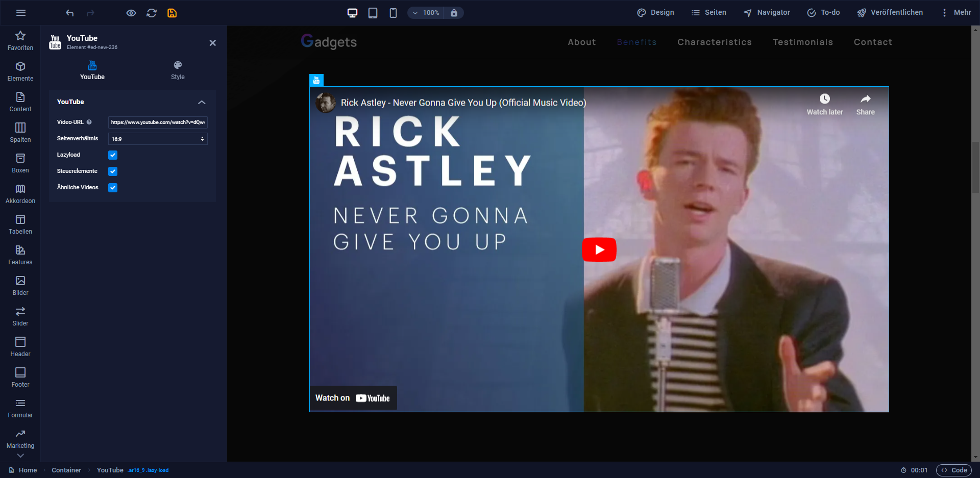Open Tabellen category
The width and height of the screenshot is (980, 478).
(20, 224)
